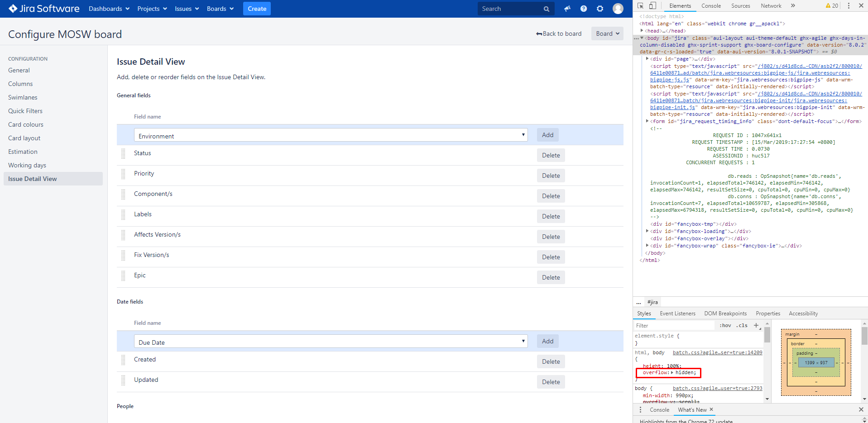This screenshot has width=868, height=423.
Task: Show more DevTools tabs via chevrons
Action: click(x=793, y=6)
